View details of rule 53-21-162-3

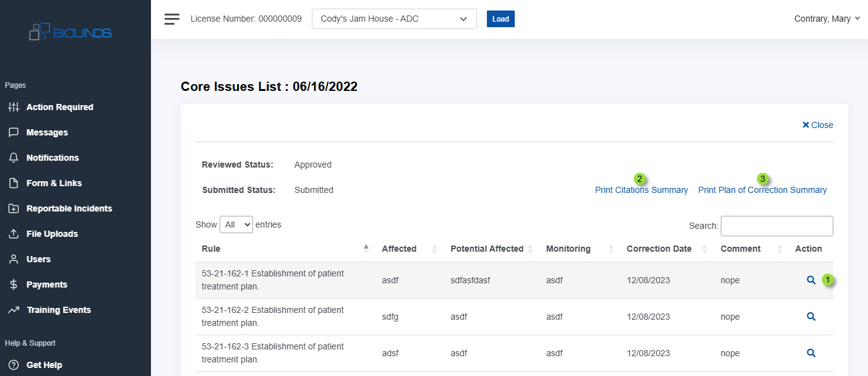click(811, 353)
